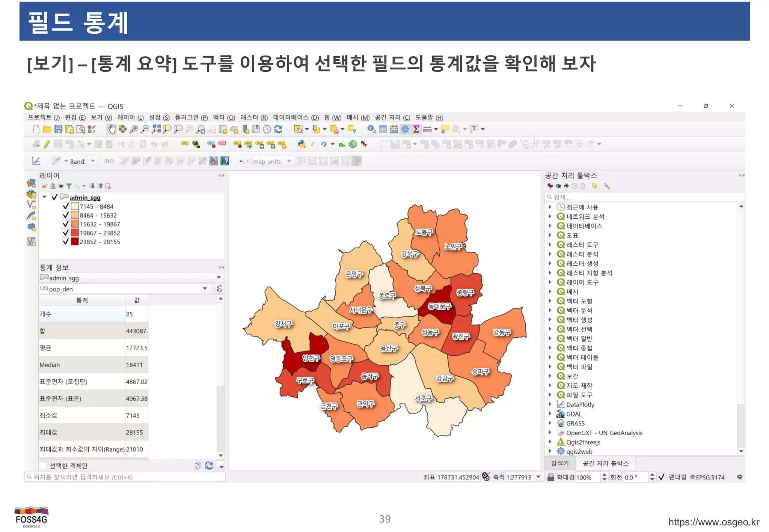This screenshot has height=532, width=769.
Task: Uncheck the 15632 - 19867 class
Action: point(66,224)
